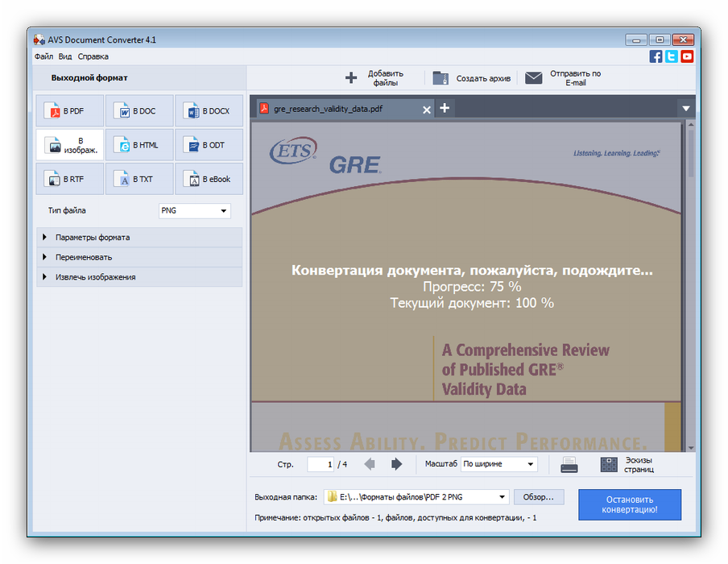Image resolution: width=728 pixels, height=564 pixels.
Task: Select the RTF output format
Action: click(69, 179)
